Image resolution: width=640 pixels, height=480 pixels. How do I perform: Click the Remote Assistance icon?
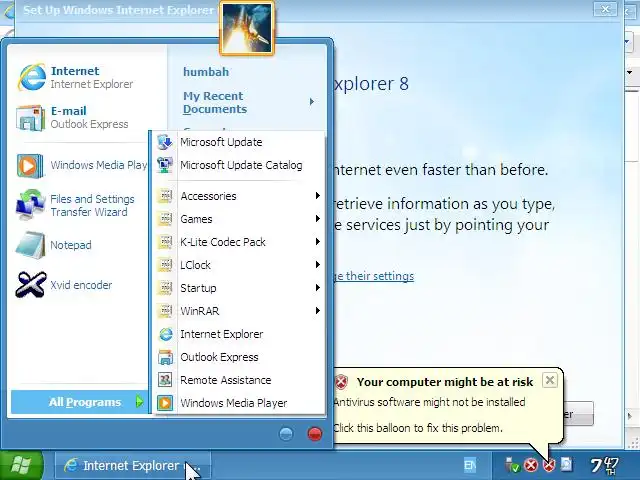[x=165, y=380]
